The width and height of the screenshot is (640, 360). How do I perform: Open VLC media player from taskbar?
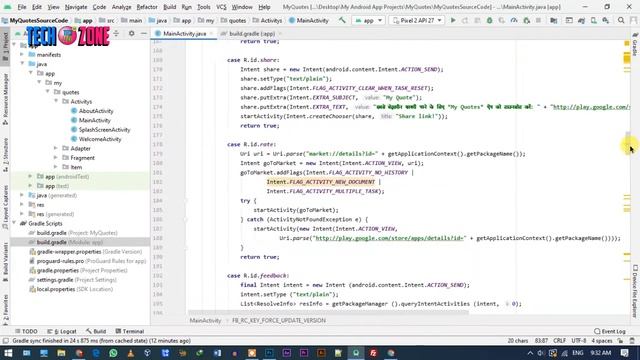(x=131, y=353)
